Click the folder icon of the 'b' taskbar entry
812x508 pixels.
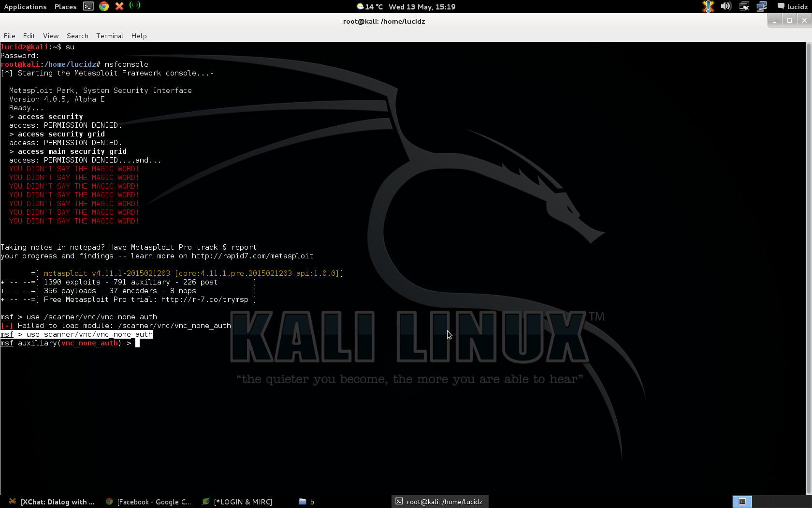303,502
